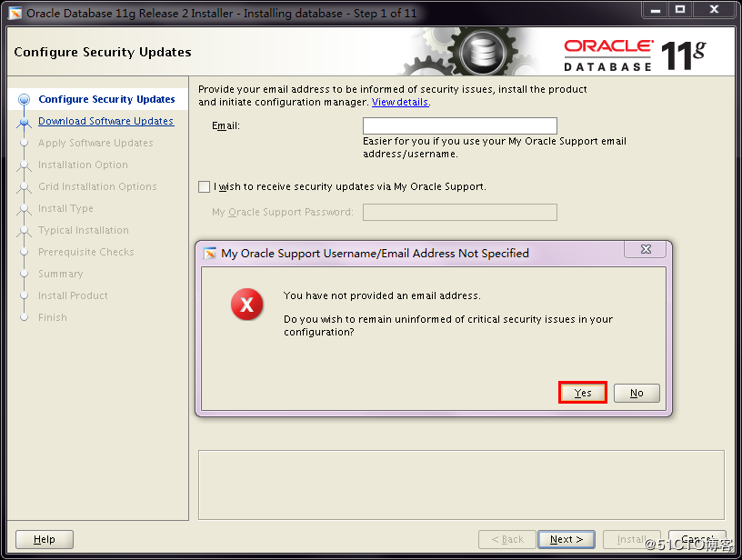Enable receiving security updates via My Oracle Support
Viewport: 742px width, 560px height.
(x=204, y=186)
